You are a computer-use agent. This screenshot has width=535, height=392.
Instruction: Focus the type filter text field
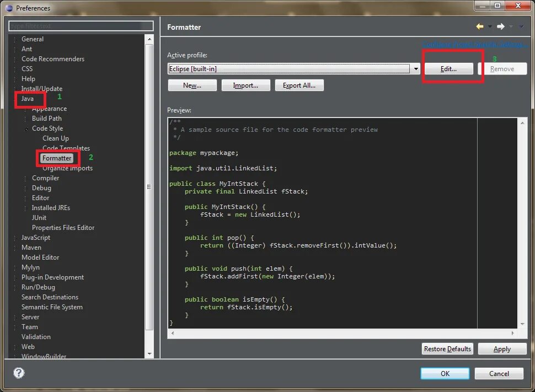(x=81, y=26)
